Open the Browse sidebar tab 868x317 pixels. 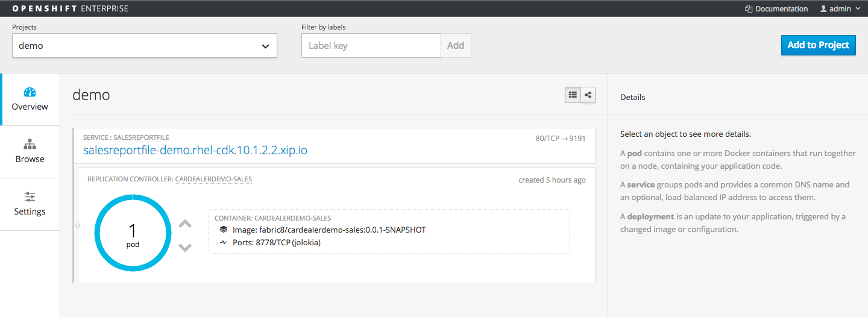pos(30,152)
